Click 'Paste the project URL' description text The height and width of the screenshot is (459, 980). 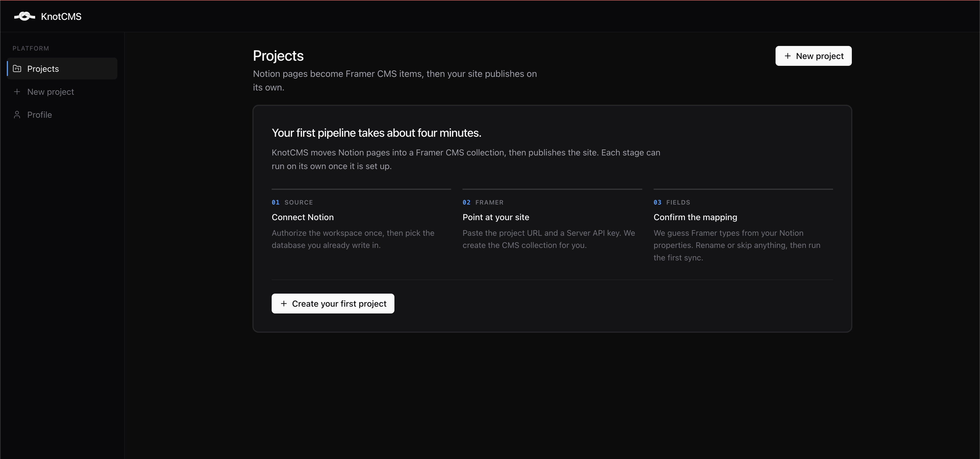[549, 239]
